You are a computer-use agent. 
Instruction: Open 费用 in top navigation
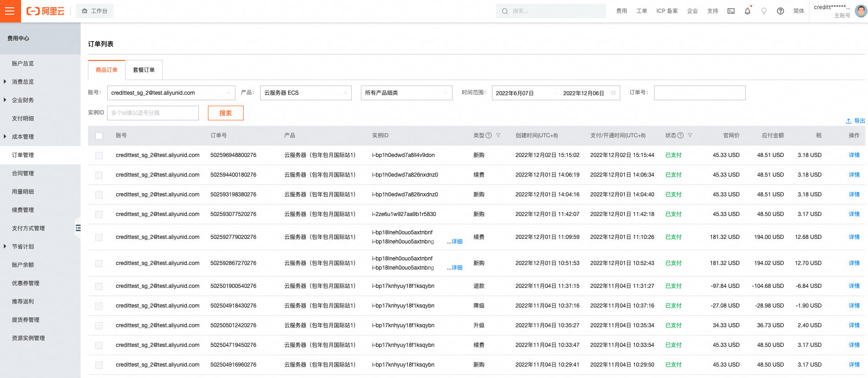point(622,11)
